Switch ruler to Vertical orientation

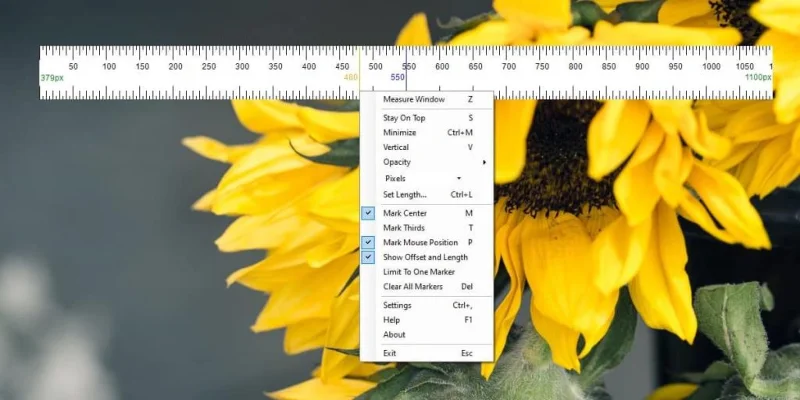click(x=427, y=147)
